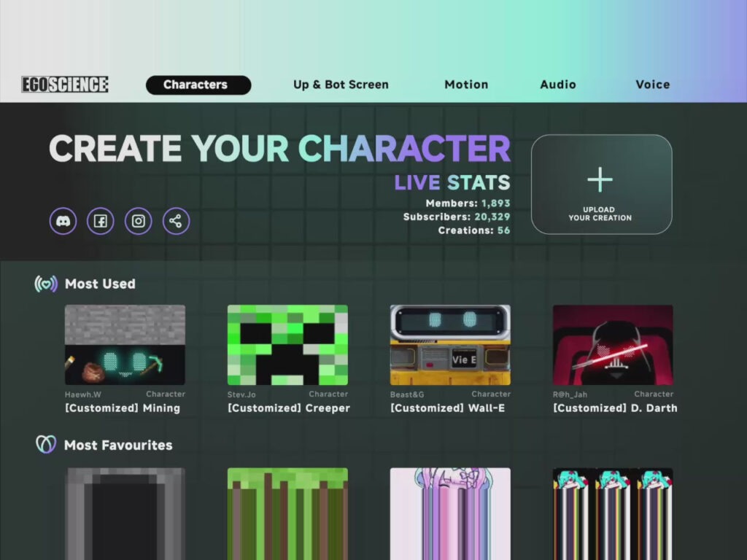Open the pink anime girl favourite thumbnail
747x560 pixels.
pyautogui.click(x=450, y=514)
